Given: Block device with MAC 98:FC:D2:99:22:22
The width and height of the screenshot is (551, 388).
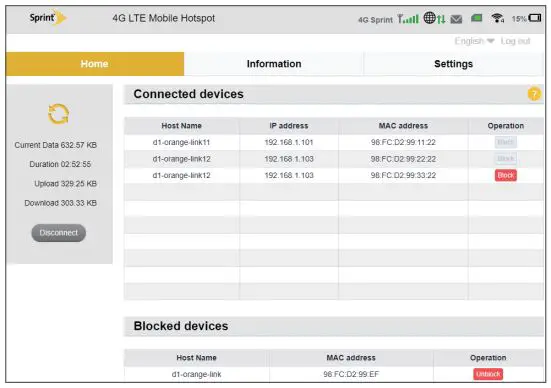Looking at the screenshot, I should pos(506,159).
